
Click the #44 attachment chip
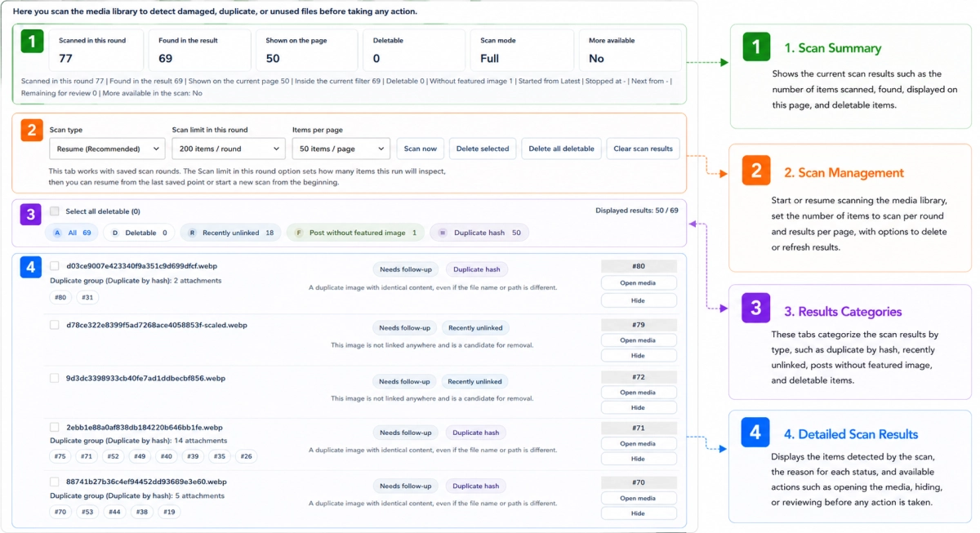tap(114, 512)
